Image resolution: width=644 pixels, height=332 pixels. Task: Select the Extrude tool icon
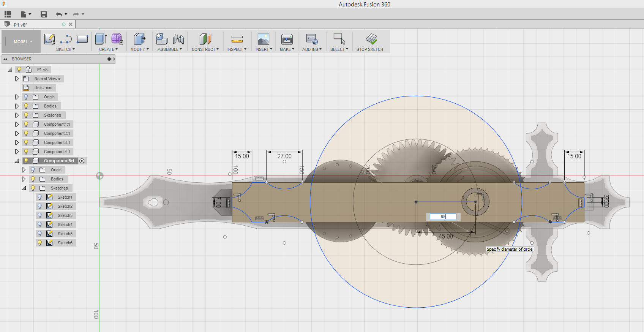click(101, 39)
